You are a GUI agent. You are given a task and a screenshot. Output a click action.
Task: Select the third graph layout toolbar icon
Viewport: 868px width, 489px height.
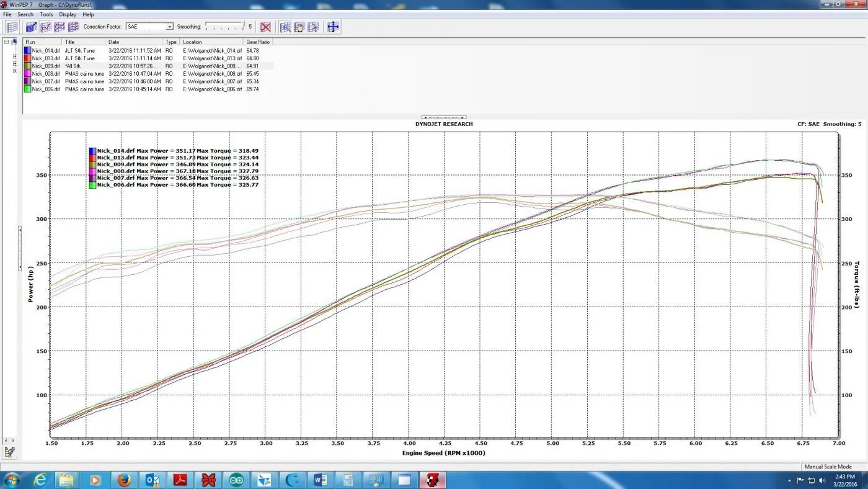[x=60, y=27]
